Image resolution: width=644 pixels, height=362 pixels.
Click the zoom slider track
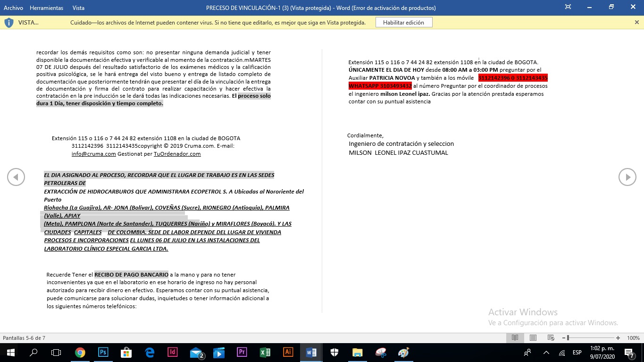point(592,338)
